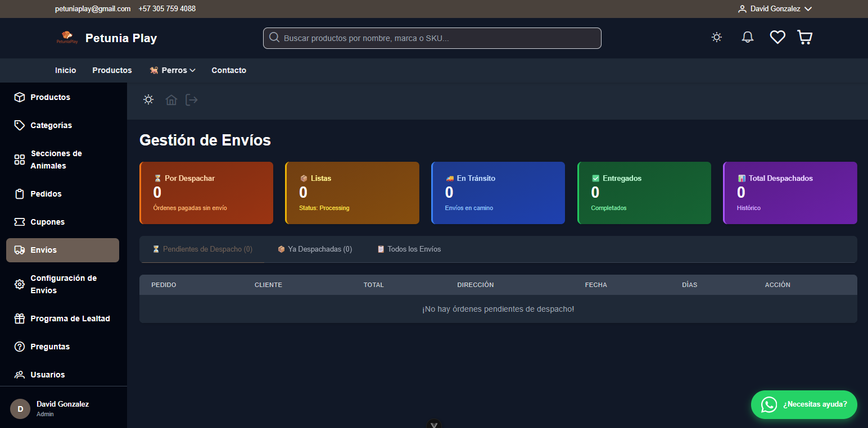Click the product search input field
This screenshot has height=428, width=868.
432,38
